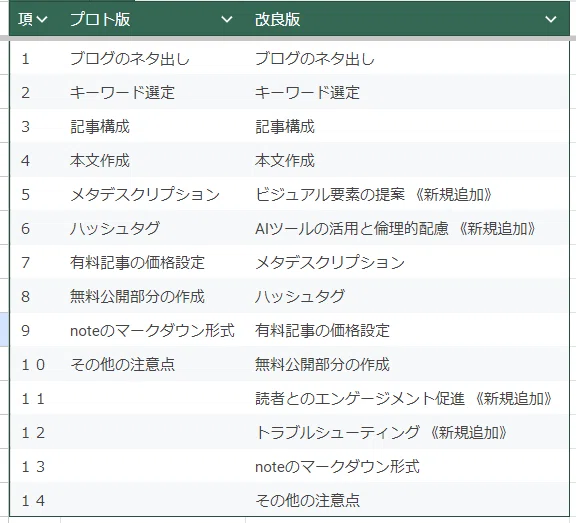Select the 改良版 header cell
This screenshot has width=576, height=523.
[x=407, y=19]
